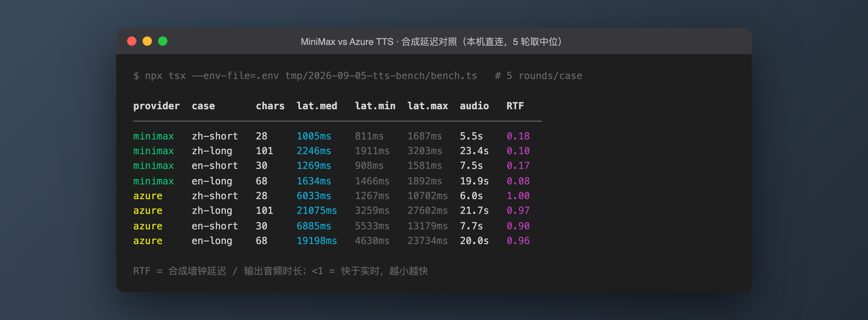Click RTF value '0.08'
Viewport: 868px width, 320px height.
click(518, 181)
